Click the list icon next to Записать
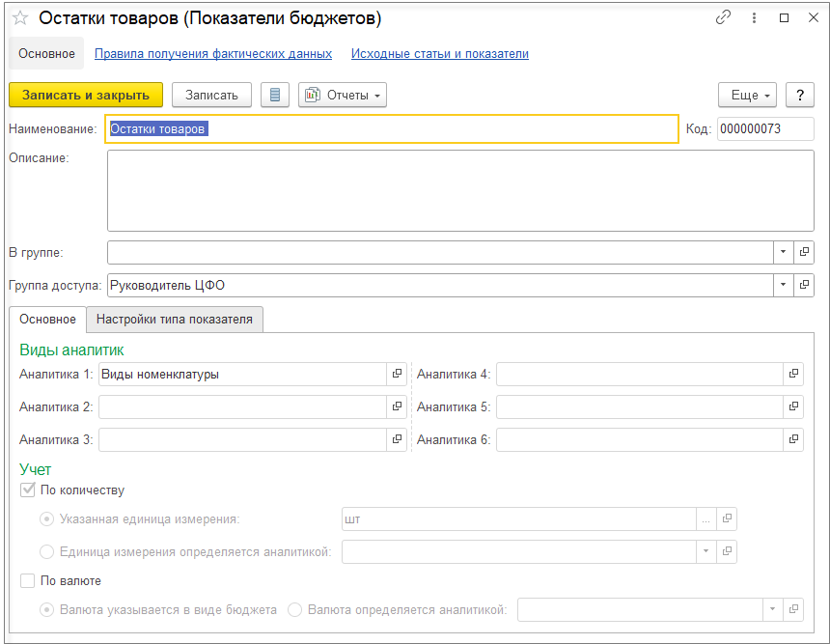This screenshot has width=830, height=644. click(x=275, y=95)
